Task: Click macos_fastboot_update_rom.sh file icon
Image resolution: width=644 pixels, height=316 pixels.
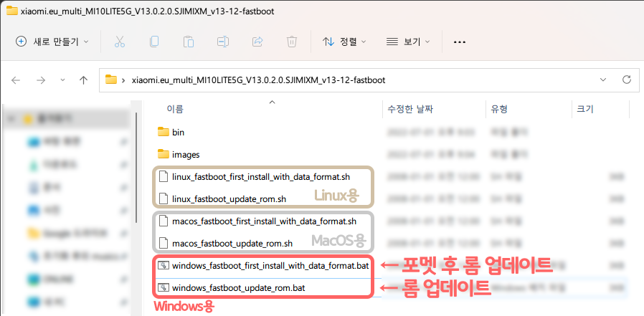Action: (164, 244)
